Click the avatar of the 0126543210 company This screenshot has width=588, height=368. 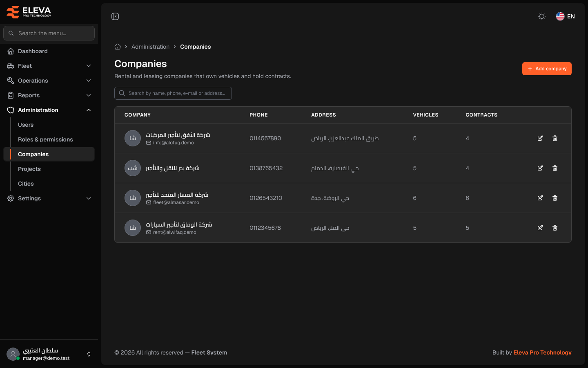(133, 198)
